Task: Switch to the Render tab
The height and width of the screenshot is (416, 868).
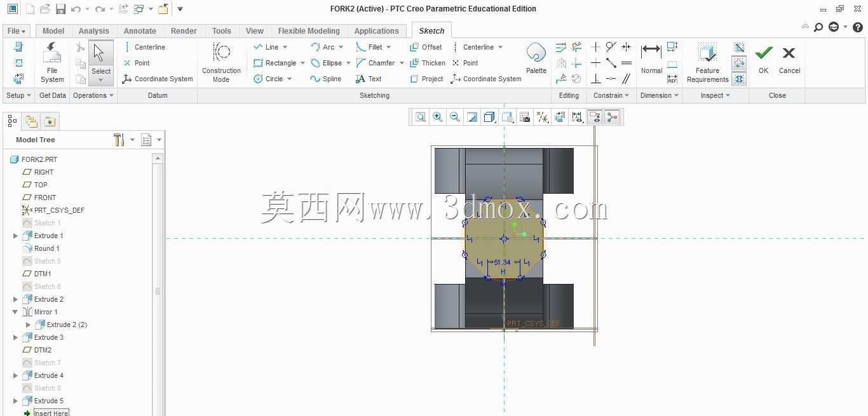Action: 184,31
